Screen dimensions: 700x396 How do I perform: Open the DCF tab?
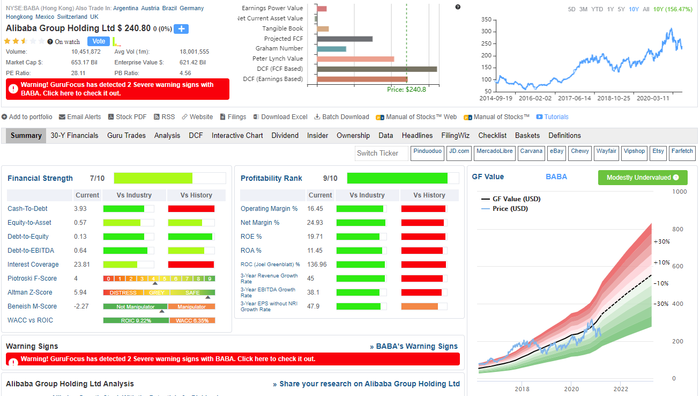click(196, 136)
